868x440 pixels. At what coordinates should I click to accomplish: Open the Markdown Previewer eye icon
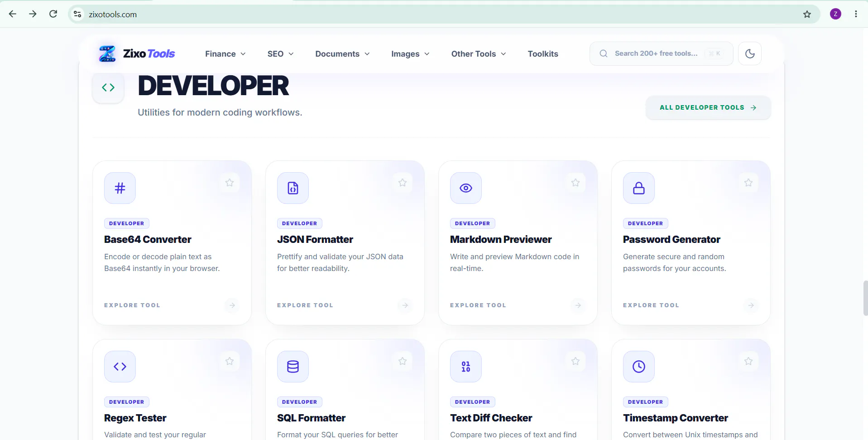click(466, 188)
